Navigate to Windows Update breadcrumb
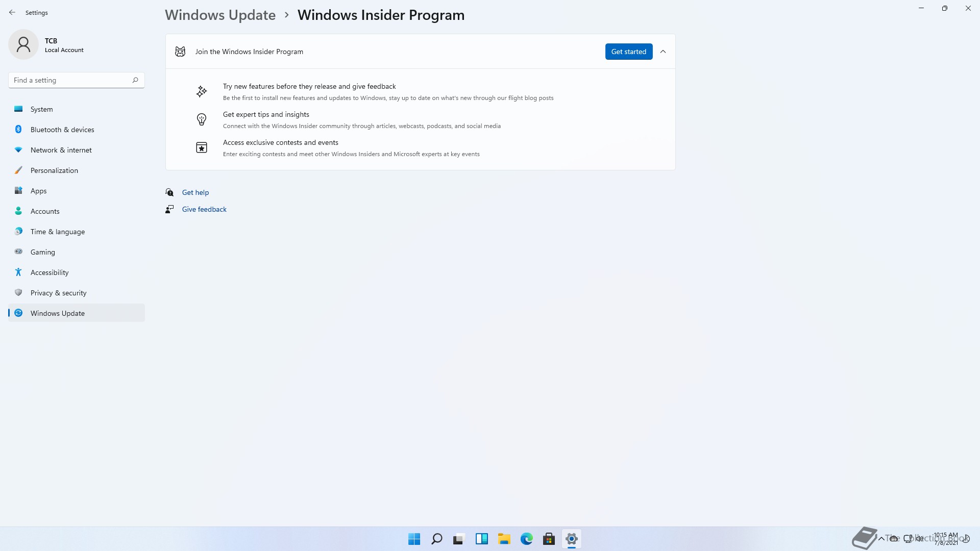The width and height of the screenshot is (980, 551). point(220,15)
